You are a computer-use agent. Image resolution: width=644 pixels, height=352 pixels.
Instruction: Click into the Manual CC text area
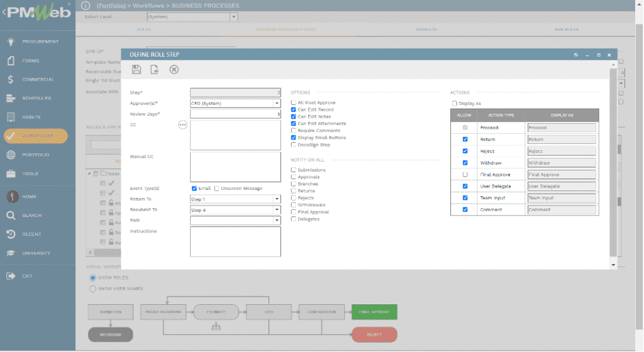click(235, 167)
